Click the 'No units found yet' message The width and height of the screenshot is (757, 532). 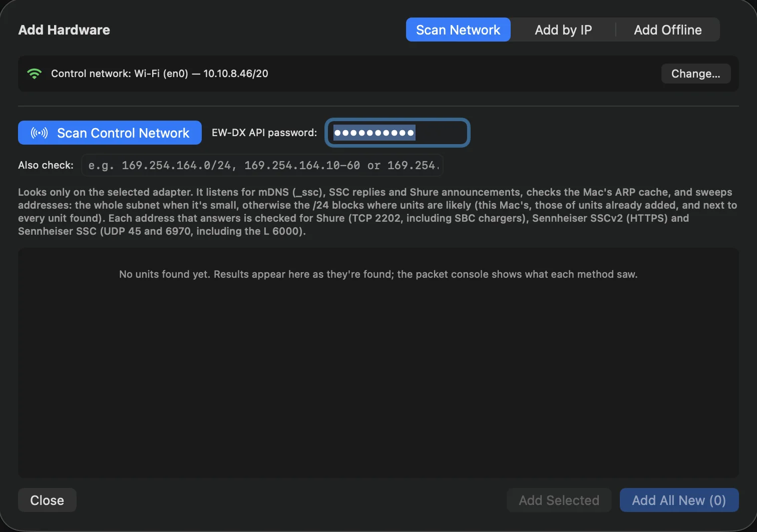[x=378, y=274]
